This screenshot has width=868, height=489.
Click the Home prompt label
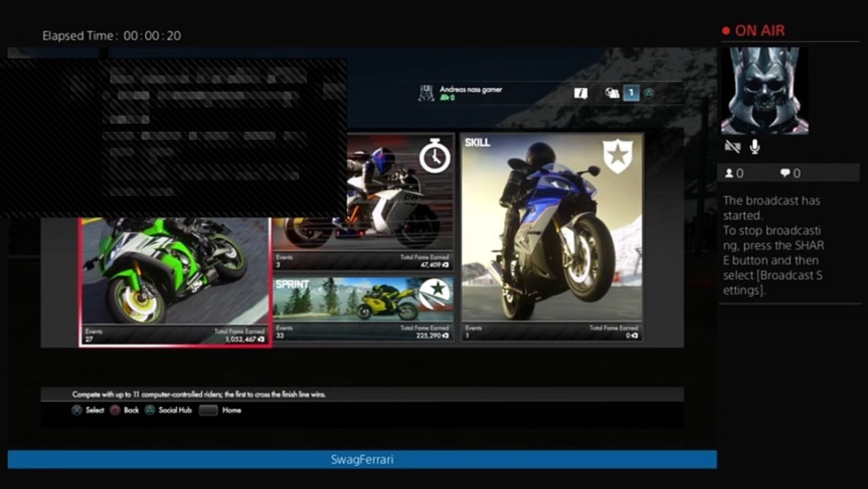tap(231, 410)
